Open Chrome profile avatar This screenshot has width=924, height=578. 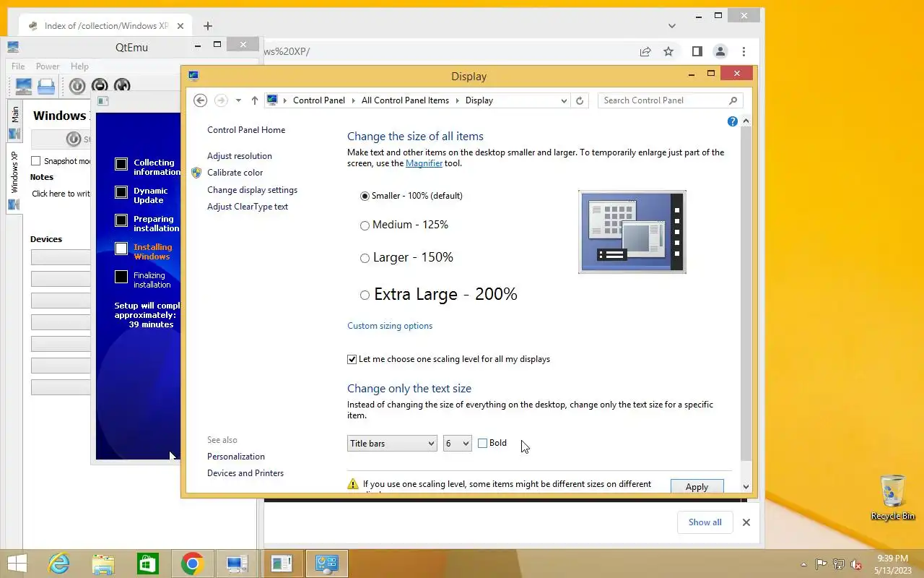720,51
